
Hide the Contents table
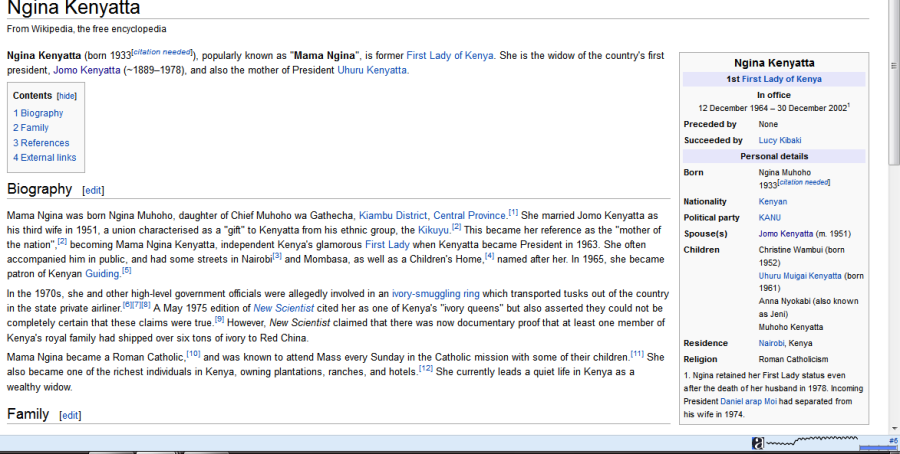click(x=67, y=96)
